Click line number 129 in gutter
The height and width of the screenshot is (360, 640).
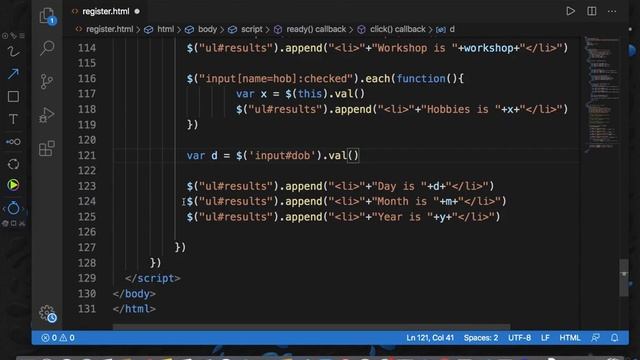[x=87, y=278]
